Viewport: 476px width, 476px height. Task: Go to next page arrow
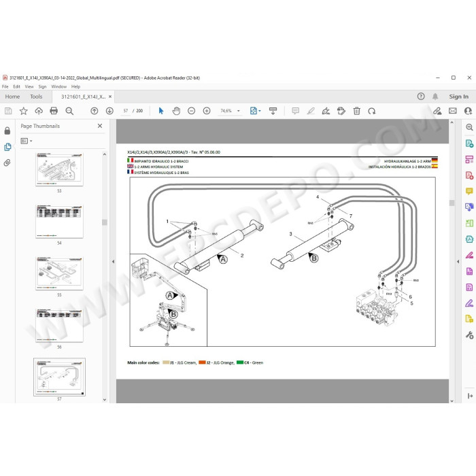pyautogui.click(x=109, y=111)
